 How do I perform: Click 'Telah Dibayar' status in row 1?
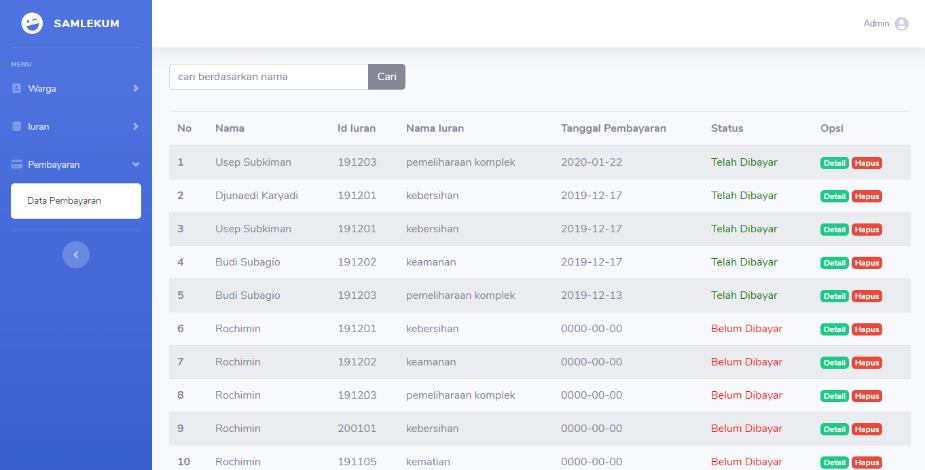[x=744, y=162]
